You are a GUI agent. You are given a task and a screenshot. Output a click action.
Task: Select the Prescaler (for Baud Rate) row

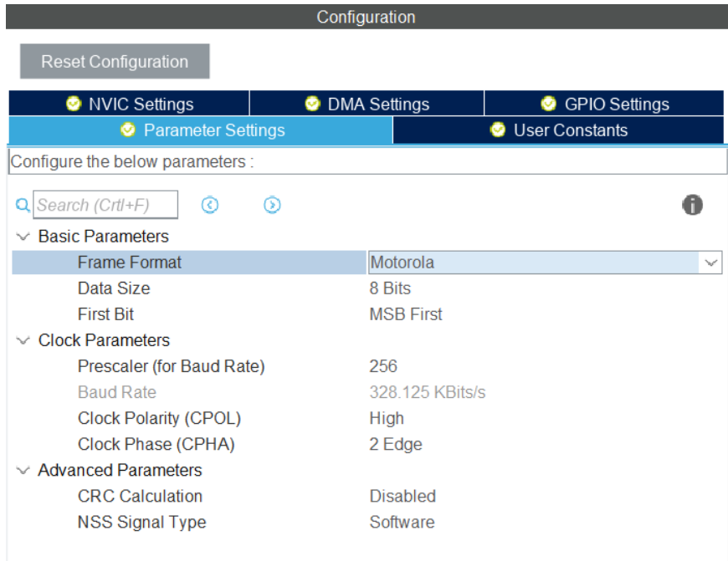[367, 366]
